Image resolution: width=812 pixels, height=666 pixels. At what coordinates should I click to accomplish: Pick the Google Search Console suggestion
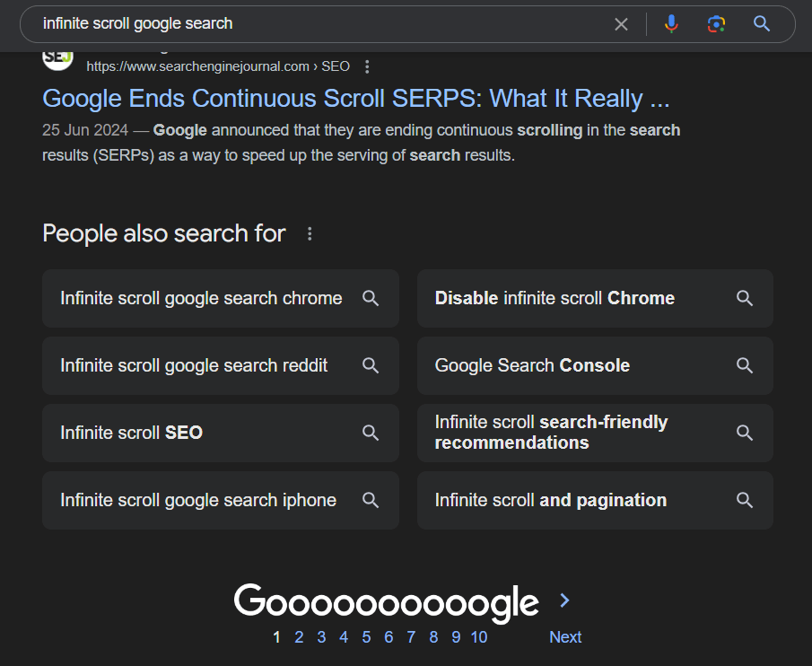594,365
